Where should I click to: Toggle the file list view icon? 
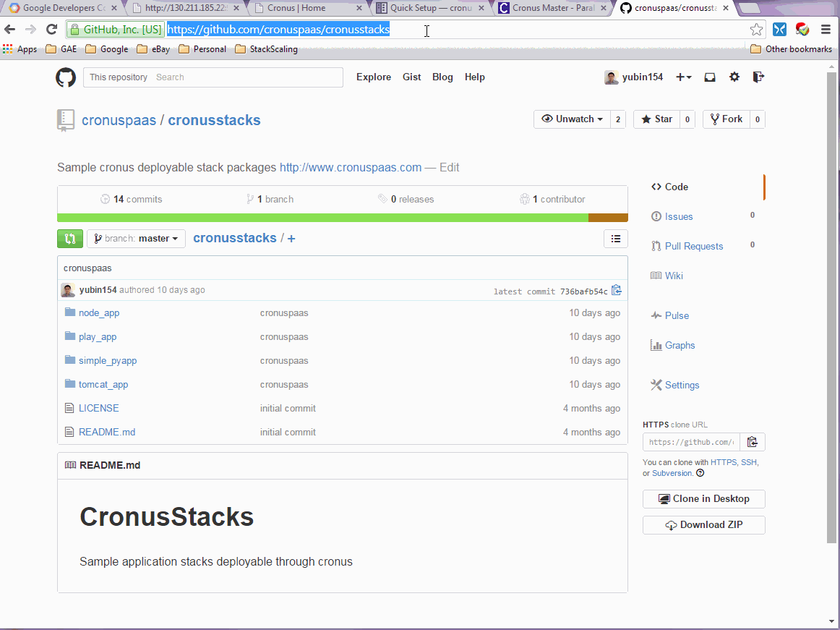coord(615,239)
